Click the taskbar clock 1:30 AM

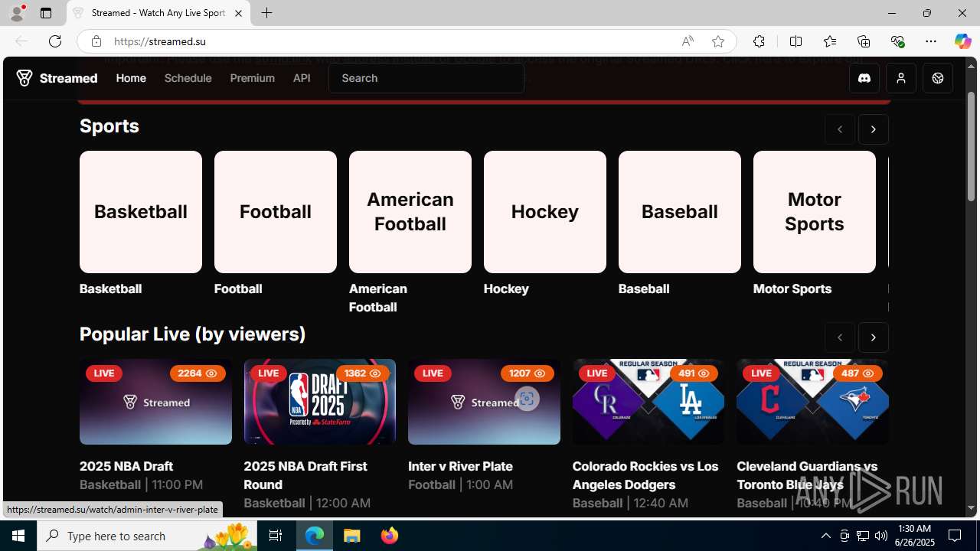pos(914,528)
